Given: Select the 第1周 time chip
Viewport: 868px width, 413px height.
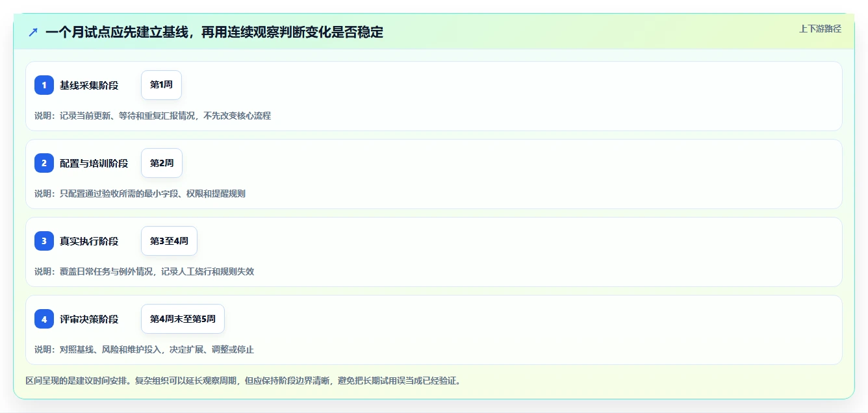Looking at the screenshot, I should click(161, 85).
